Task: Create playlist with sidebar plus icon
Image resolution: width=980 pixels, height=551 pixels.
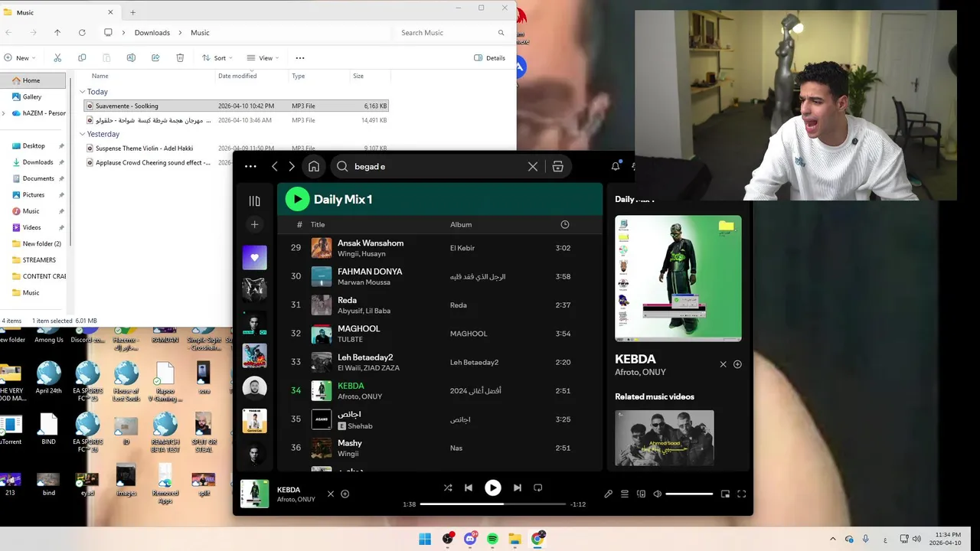Action: (255, 224)
